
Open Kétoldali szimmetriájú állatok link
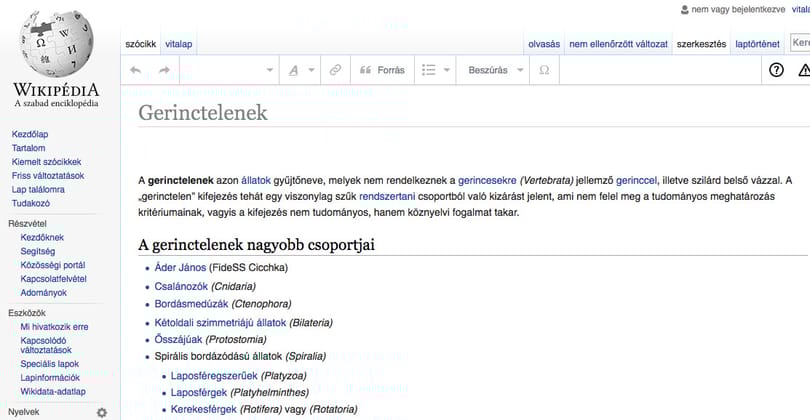(220, 323)
